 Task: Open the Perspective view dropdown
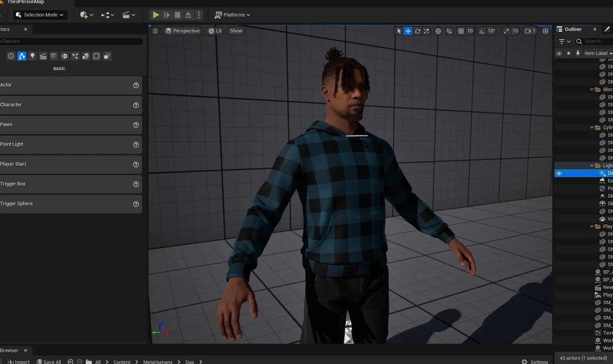click(182, 31)
